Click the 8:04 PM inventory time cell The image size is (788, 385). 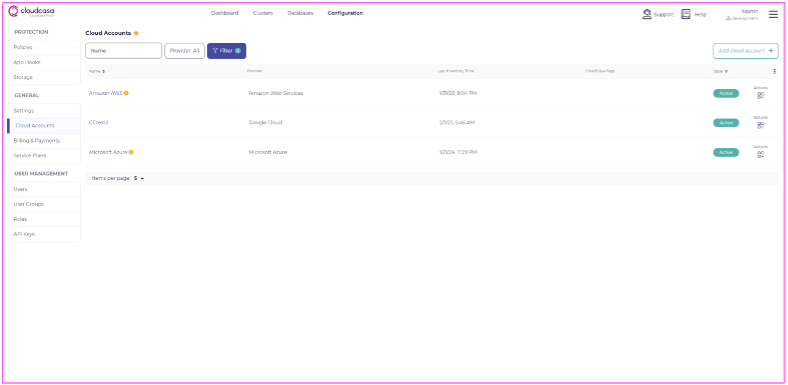(x=457, y=93)
